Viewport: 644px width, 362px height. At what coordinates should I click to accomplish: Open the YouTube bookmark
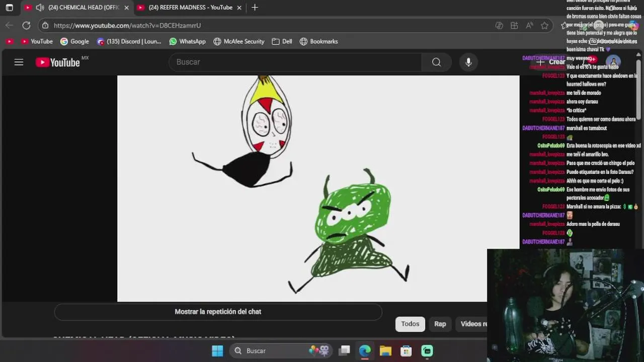pyautogui.click(x=36, y=41)
